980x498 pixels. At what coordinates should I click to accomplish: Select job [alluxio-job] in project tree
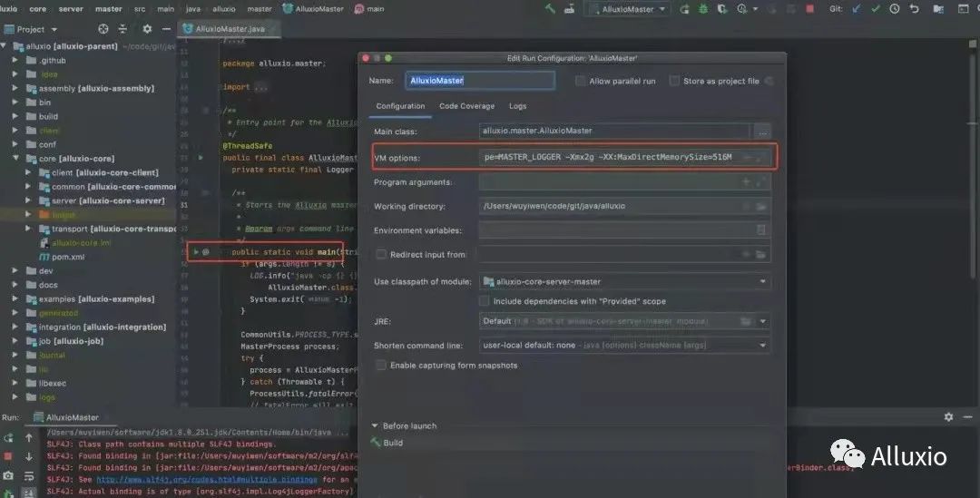click(64, 341)
